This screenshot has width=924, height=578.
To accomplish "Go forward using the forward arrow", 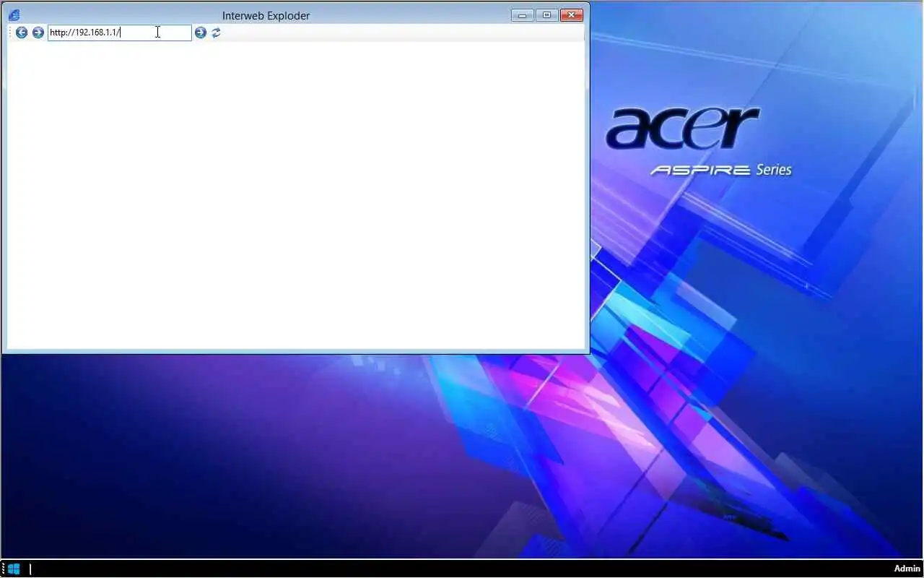I will 38,33.
